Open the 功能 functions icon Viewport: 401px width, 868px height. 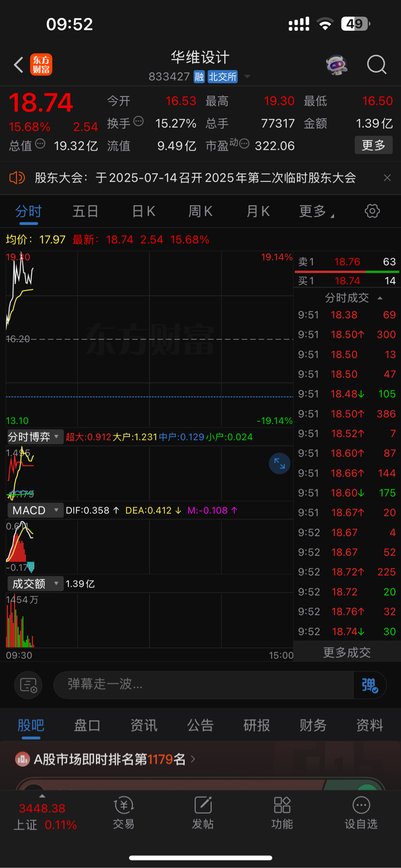click(x=282, y=813)
